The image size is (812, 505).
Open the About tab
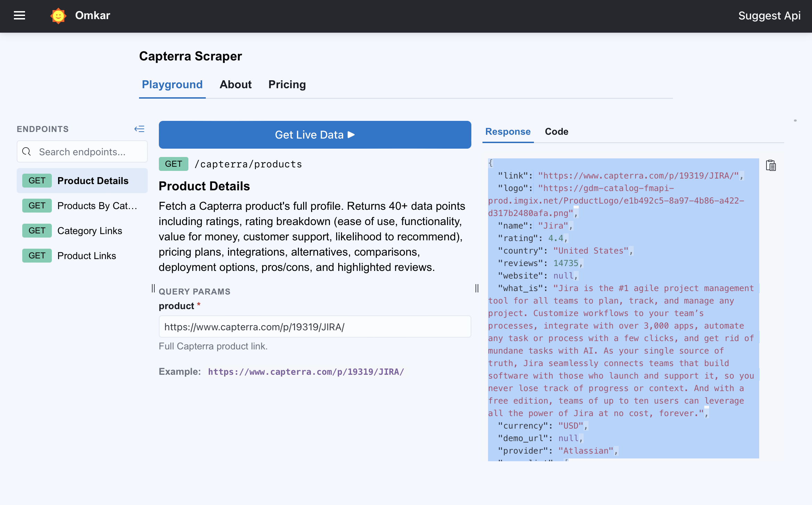[x=236, y=84]
